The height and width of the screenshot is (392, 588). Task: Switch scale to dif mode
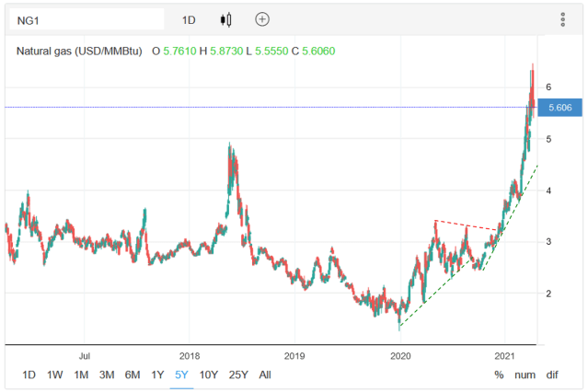point(552,375)
